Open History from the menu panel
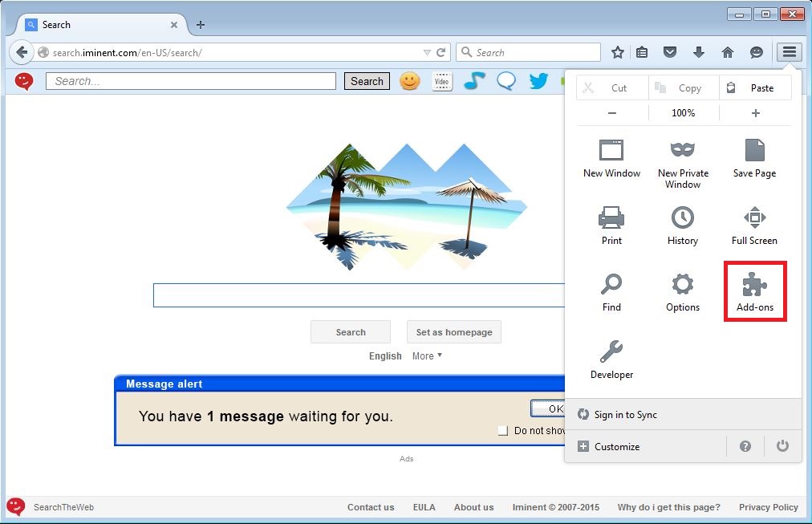The height and width of the screenshot is (524, 812). tap(683, 226)
